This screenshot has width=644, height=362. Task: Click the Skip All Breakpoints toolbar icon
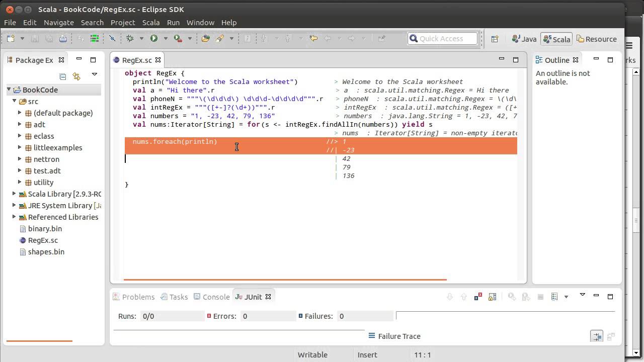(112, 38)
